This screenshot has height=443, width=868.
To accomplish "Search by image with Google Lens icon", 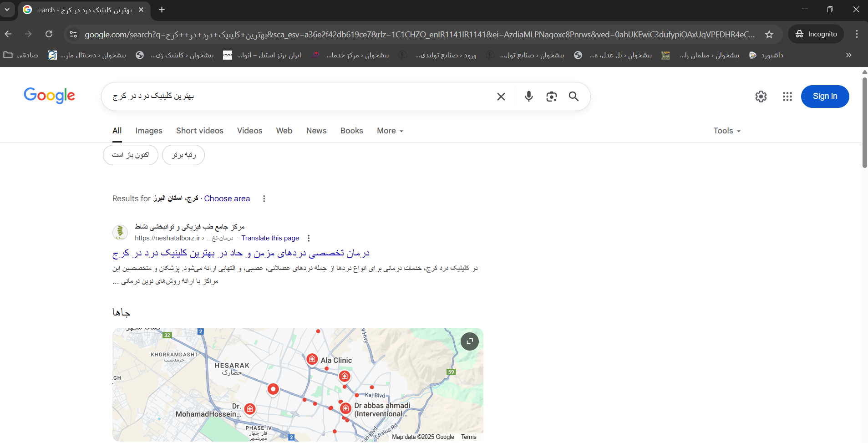I will point(551,97).
